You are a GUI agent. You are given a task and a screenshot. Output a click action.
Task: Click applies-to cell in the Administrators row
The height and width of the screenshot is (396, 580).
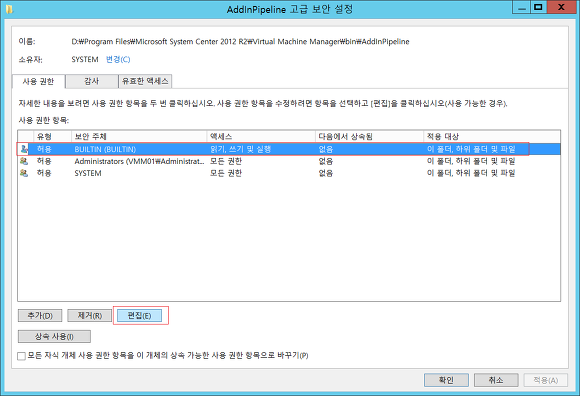(471, 161)
